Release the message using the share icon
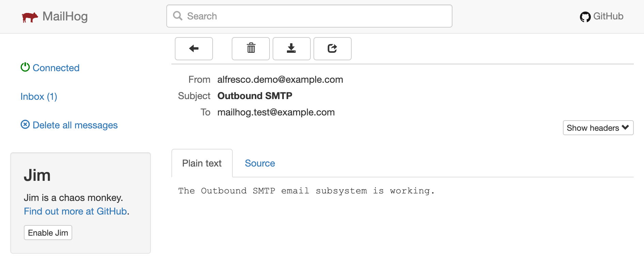 click(x=332, y=49)
